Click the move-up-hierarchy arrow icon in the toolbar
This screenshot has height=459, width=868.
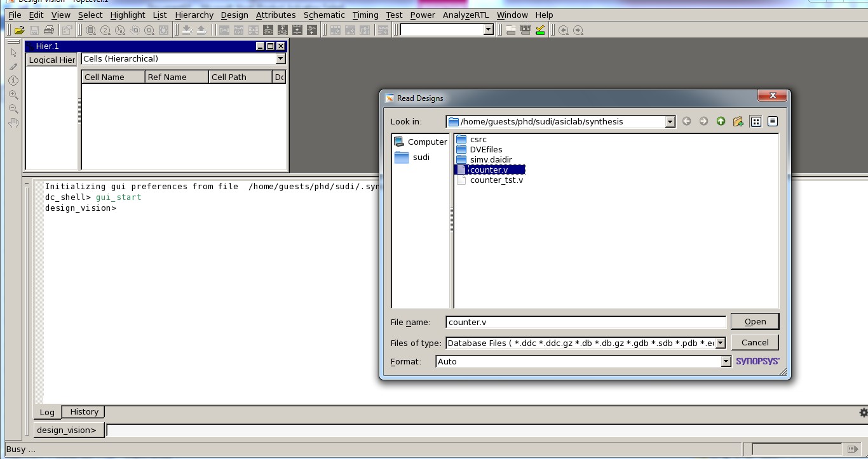coord(201,30)
